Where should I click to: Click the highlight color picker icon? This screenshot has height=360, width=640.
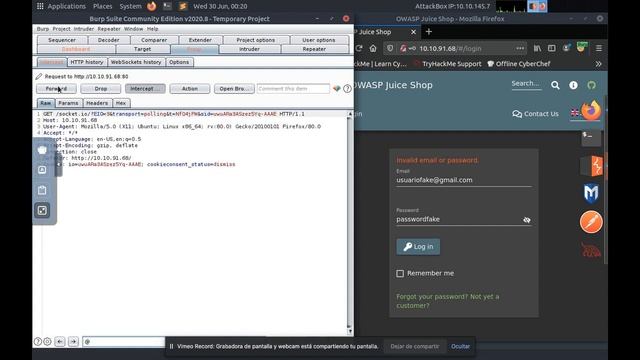336,89
